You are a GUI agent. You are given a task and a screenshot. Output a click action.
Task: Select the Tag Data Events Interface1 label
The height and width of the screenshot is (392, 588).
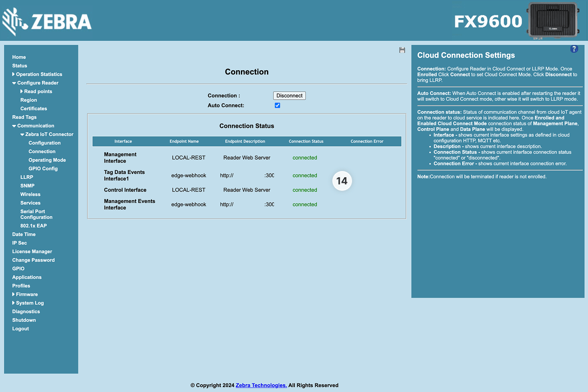(125, 176)
